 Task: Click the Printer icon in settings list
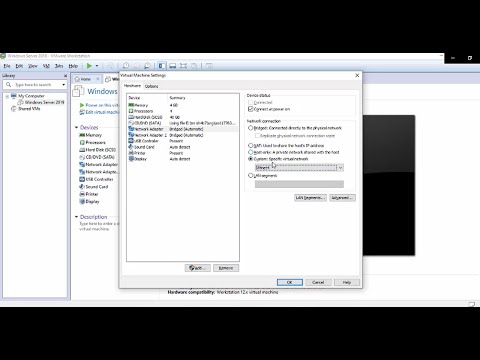tap(131, 153)
